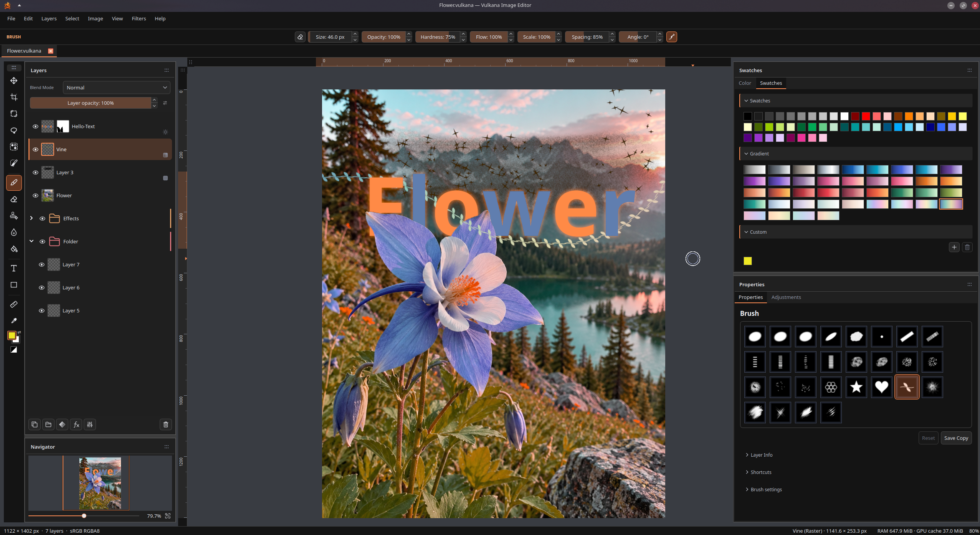Switch to the Color tab
This screenshot has width=980, height=535.
(x=745, y=83)
